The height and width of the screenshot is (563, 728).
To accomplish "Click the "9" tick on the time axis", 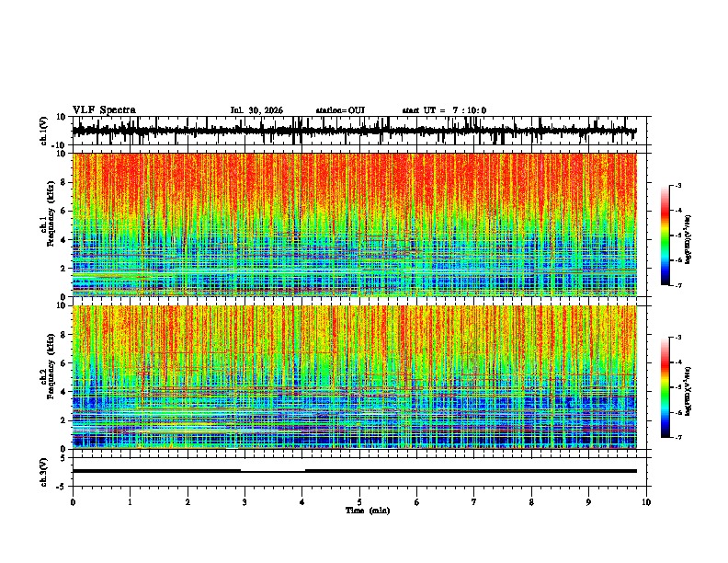I will tap(588, 502).
